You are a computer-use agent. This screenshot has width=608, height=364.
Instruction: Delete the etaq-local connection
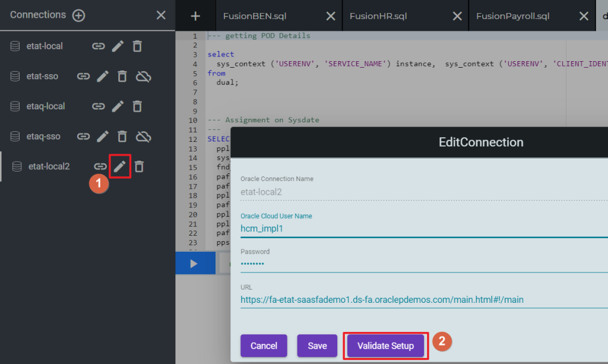coord(137,106)
